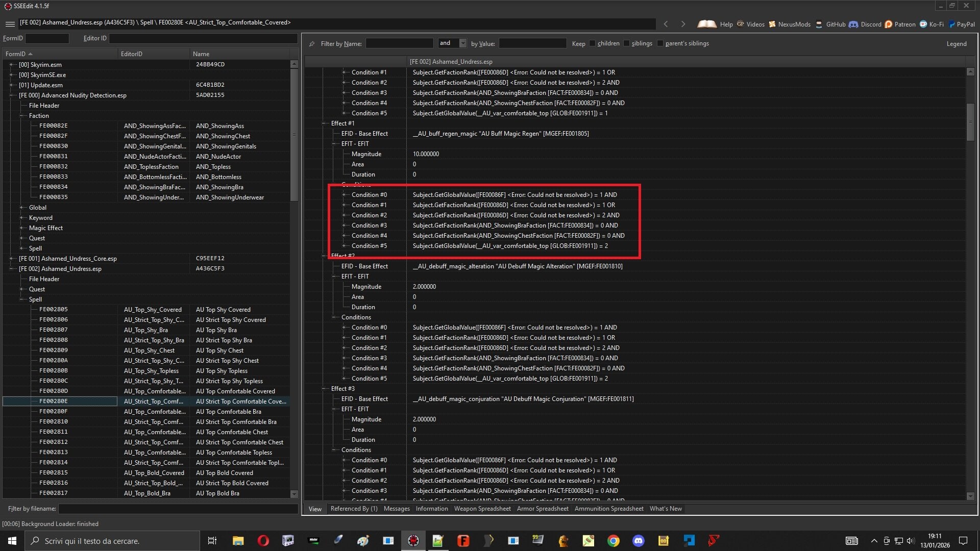
Task: Sort by the FormID column header
Action: click(60, 54)
